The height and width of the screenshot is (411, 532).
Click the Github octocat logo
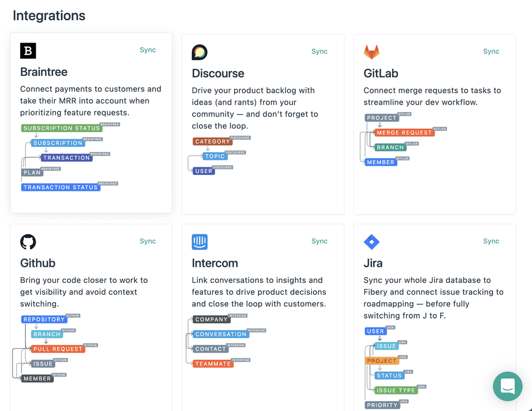(28, 242)
